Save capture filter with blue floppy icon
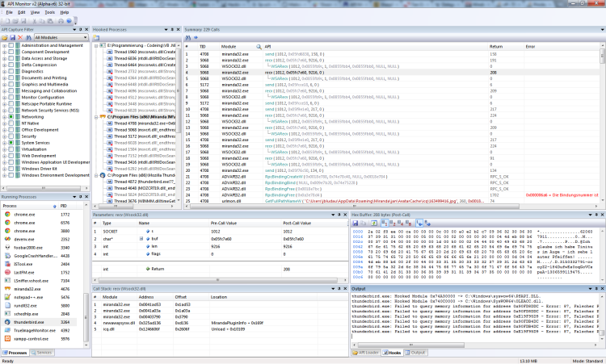Image resolution: width=606 pixels, height=364 pixels. pos(12,37)
